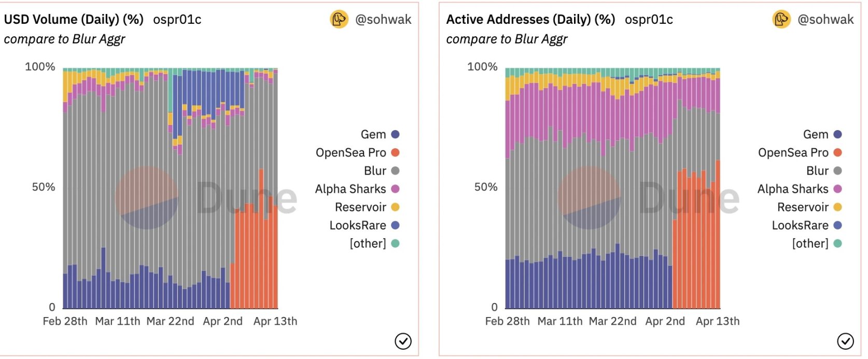Open the Active Addresses (Daily) (%) chart title
868x359 pixels.
click(530, 20)
